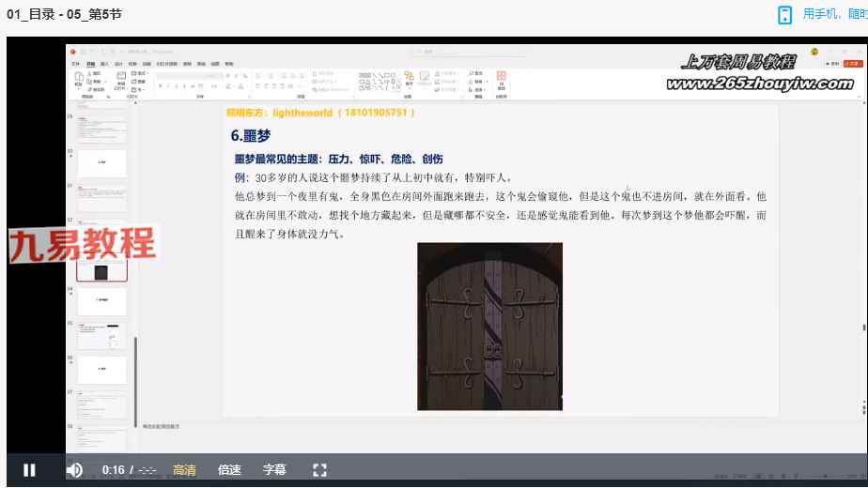Pause the video playback
The width and height of the screenshot is (868, 488).
[x=29, y=470]
